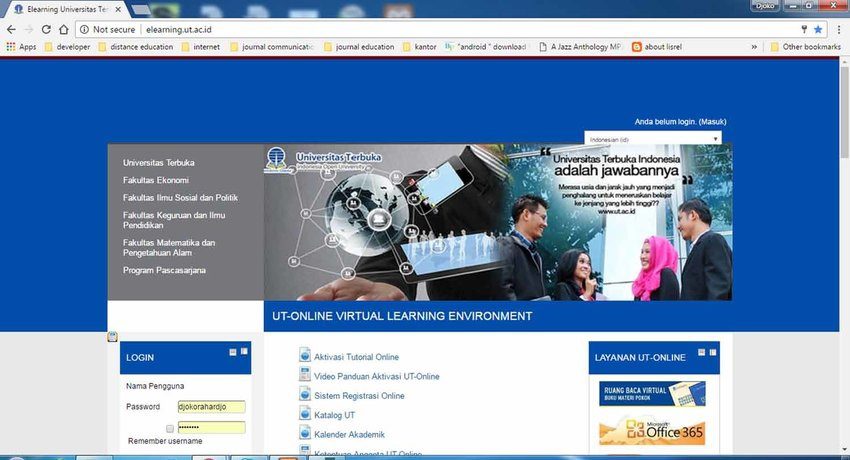Screen dimensions: 850x460
Task: Reload the page with the refresh icon
Action: (45, 30)
